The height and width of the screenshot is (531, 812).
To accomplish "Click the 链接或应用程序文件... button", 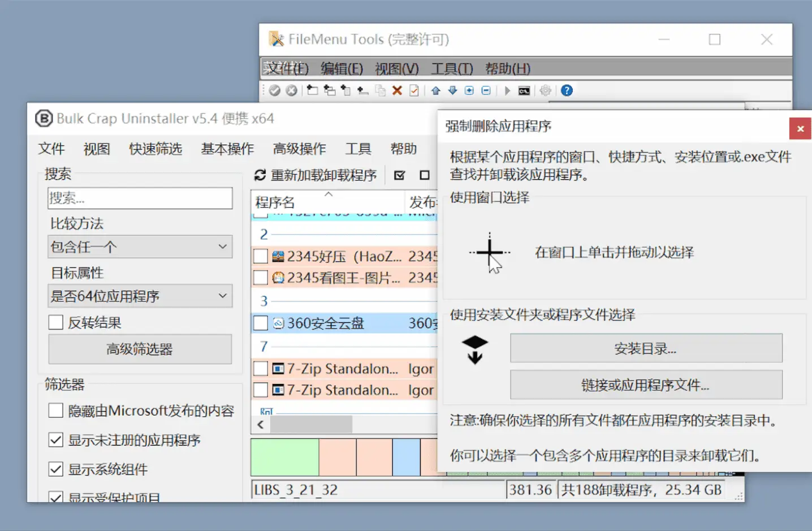I will [646, 385].
